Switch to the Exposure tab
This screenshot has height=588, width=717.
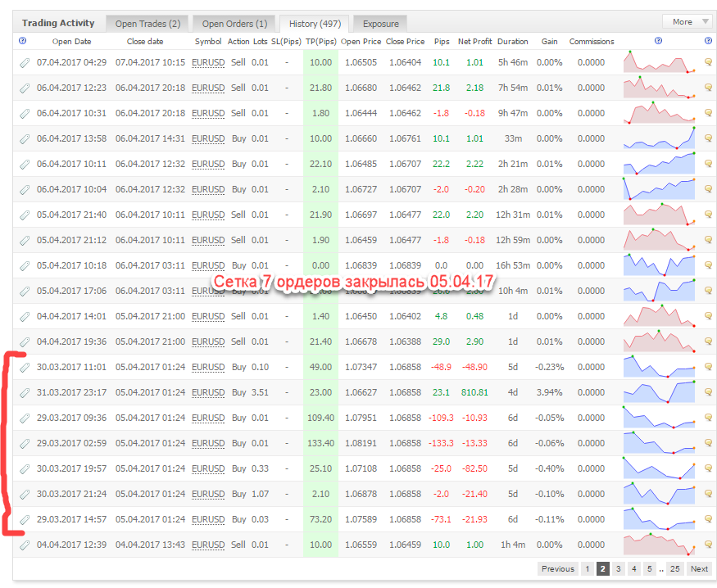tap(380, 24)
